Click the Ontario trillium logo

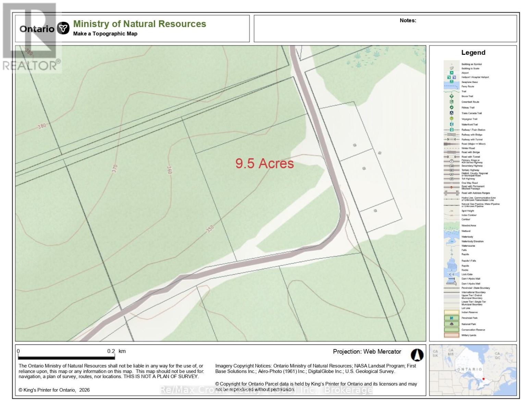[63, 28]
